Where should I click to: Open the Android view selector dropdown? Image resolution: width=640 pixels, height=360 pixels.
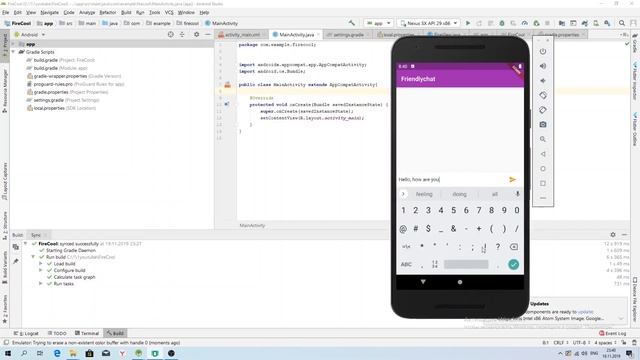click(29, 35)
